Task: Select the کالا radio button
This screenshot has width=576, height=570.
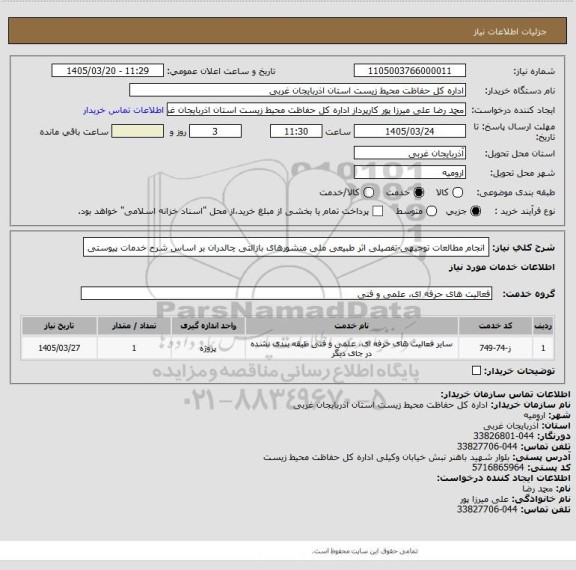Action: click(x=457, y=192)
